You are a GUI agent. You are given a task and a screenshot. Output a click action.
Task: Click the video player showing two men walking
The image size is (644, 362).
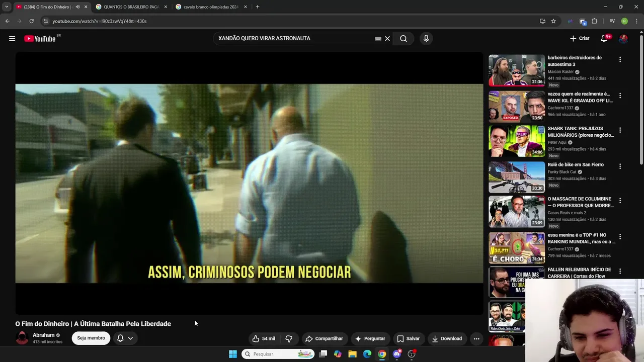[249, 184]
